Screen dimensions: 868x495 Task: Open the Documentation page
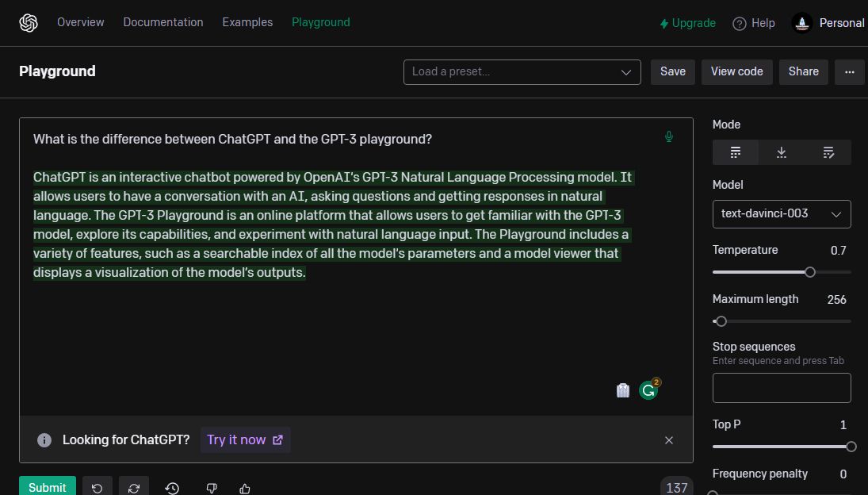[163, 23]
